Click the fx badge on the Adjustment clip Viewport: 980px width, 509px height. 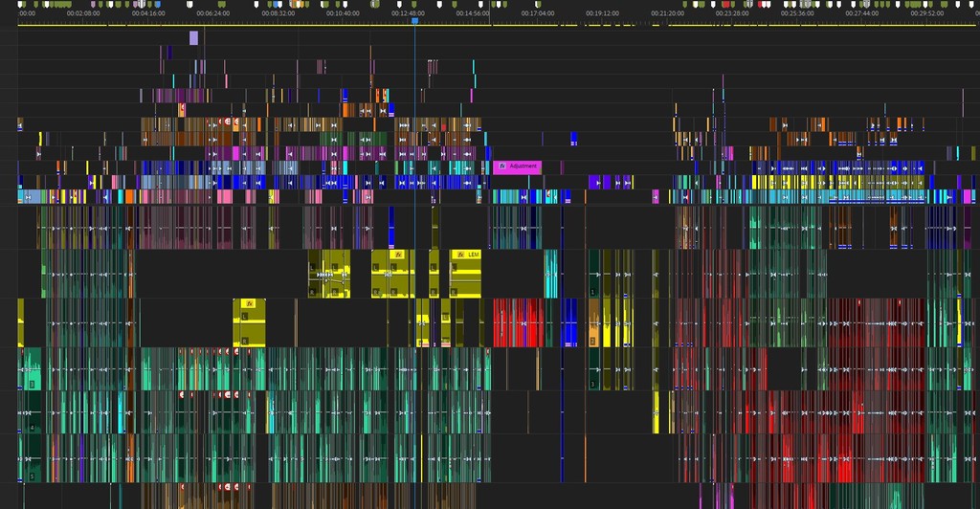point(501,166)
